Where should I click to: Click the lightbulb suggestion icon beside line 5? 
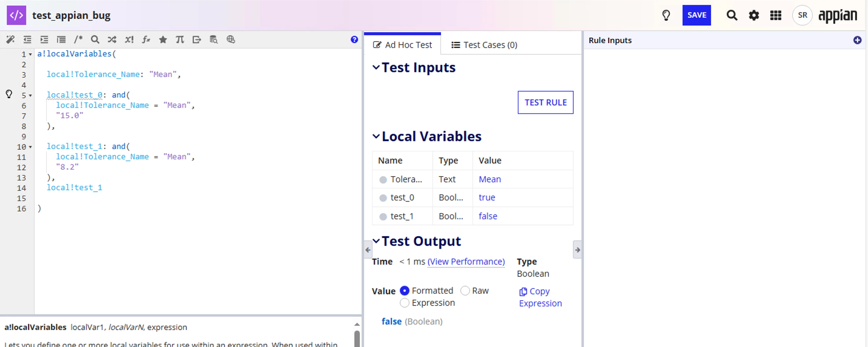click(x=9, y=94)
